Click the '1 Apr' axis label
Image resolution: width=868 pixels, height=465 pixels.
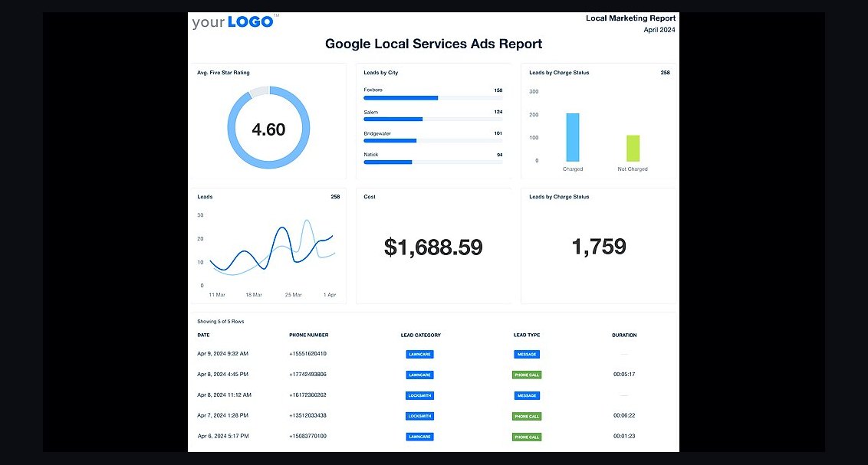tap(330, 295)
